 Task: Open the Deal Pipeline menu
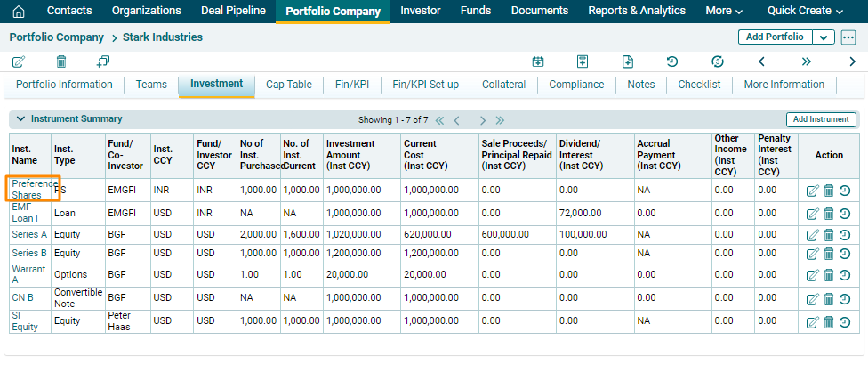tap(231, 12)
